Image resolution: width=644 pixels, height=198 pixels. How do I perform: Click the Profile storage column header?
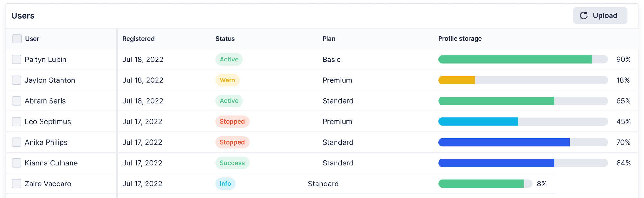pos(459,39)
